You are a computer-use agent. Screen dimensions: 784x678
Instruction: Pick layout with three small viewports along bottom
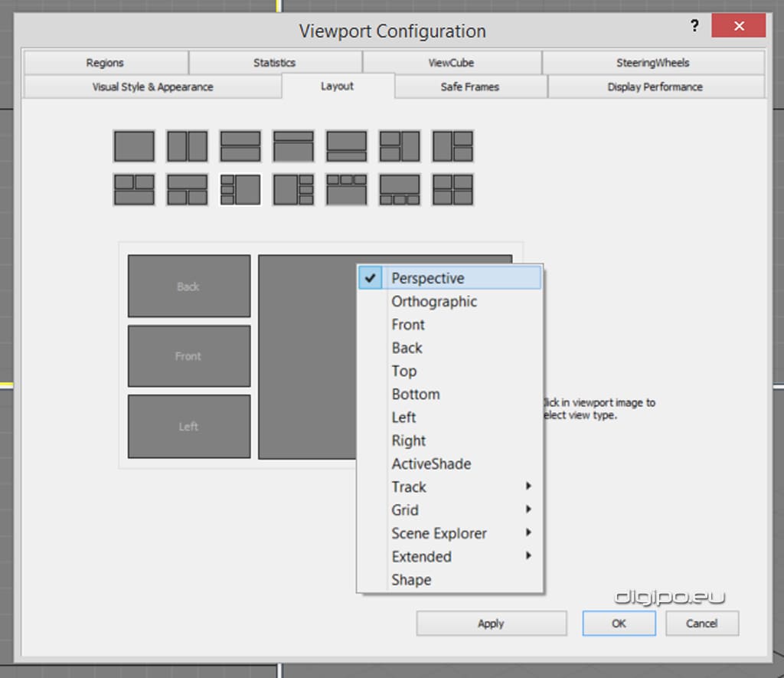coord(400,189)
